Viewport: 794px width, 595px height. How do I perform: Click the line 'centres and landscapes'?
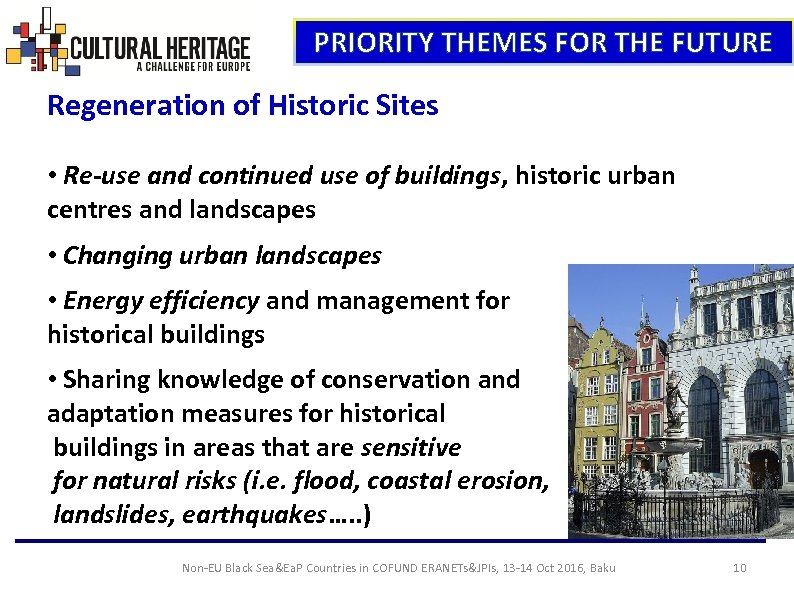(x=181, y=209)
